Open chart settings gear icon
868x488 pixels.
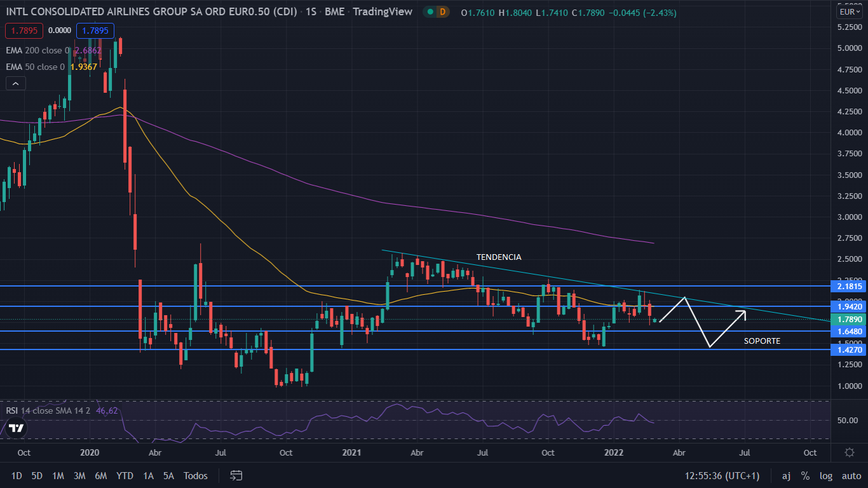849,452
